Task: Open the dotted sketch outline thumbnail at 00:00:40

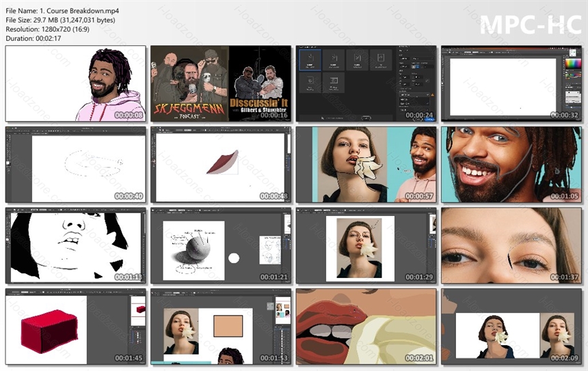Action: click(76, 165)
